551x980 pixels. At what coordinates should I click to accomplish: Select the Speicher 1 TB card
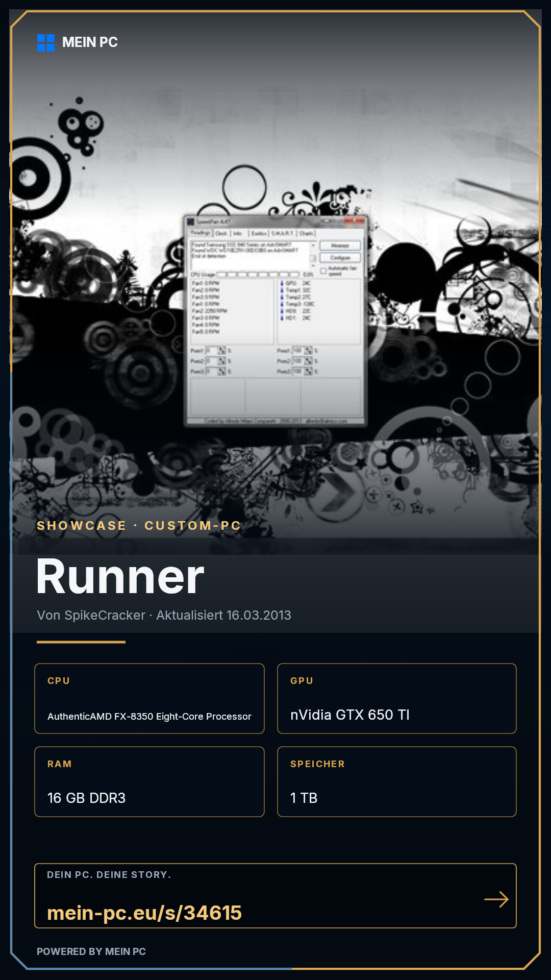click(x=397, y=781)
